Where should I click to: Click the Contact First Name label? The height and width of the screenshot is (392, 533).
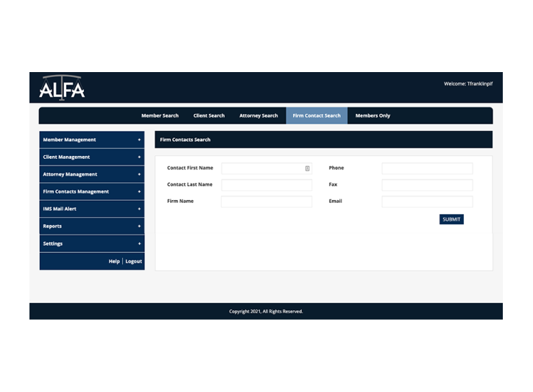[190, 168]
